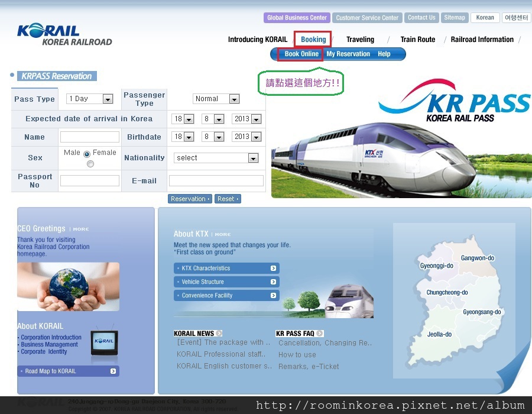This screenshot has width=532, height=414.
Task: Click the KORAIL television icon
Action: 104,342
